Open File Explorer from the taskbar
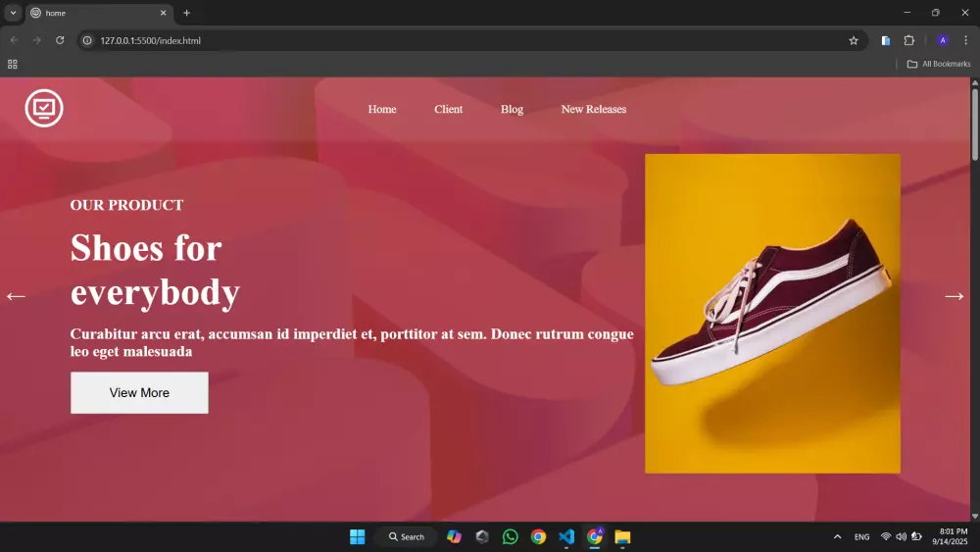 [x=622, y=537]
